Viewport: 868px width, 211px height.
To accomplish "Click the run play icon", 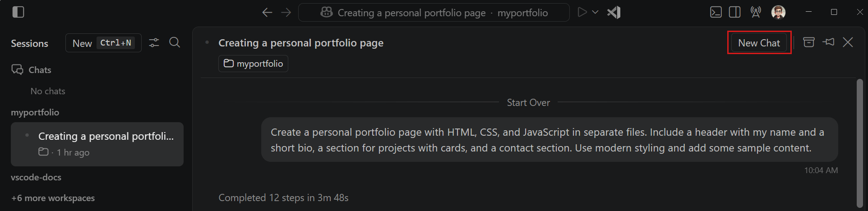I will tap(582, 12).
